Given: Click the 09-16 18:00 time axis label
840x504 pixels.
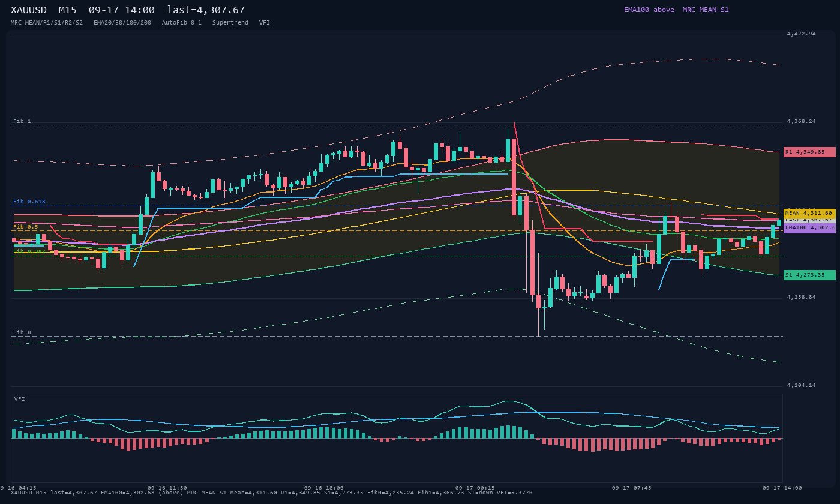Looking at the screenshot, I should [x=324, y=488].
